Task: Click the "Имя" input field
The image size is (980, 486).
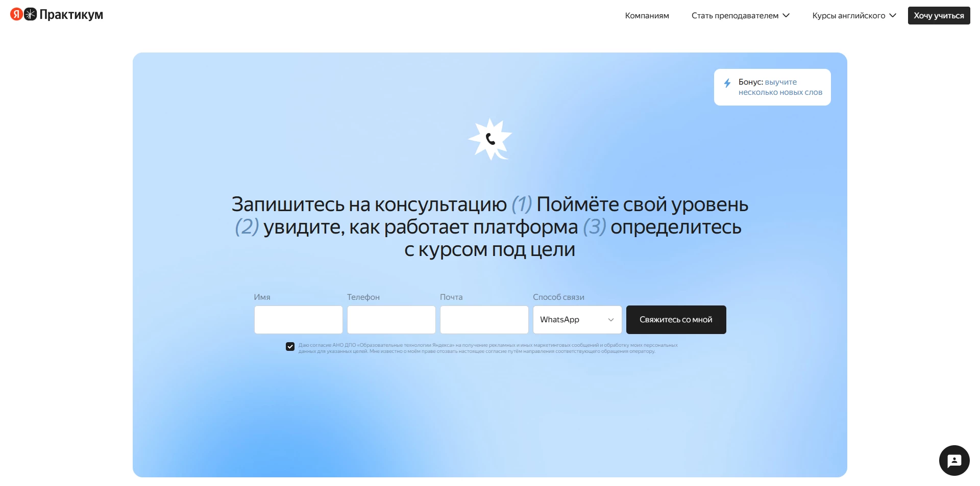Action: point(298,320)
